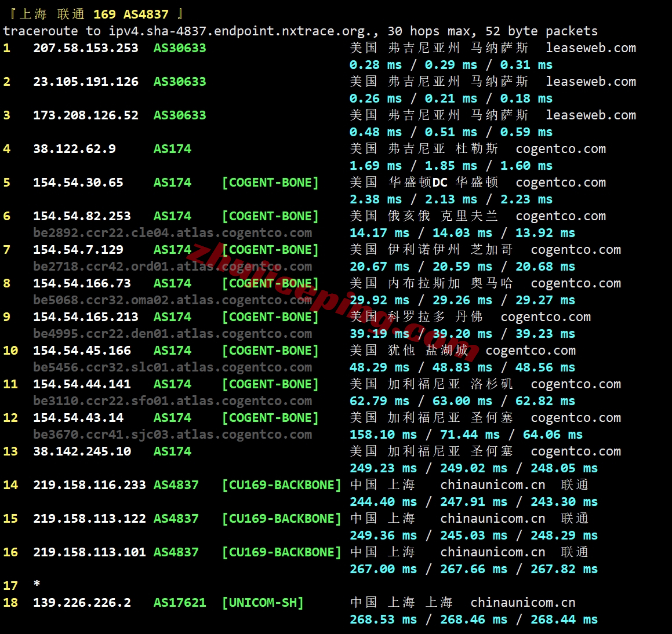Click IP 154.54.165.213
672x634 pixels.
point(86,317)
